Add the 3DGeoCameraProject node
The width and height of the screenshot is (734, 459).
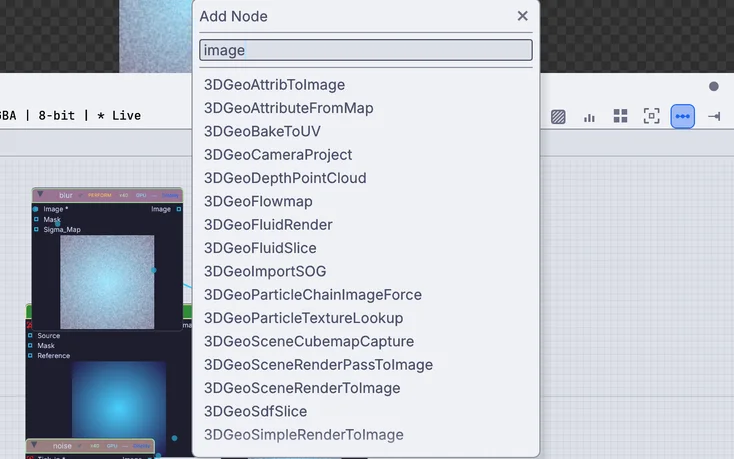pyautogui.click(x=278, y=155)
